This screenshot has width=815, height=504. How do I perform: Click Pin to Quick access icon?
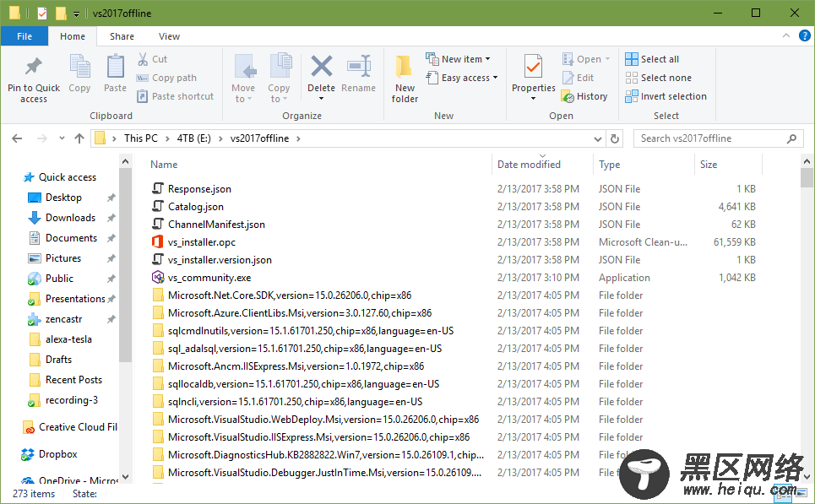point(33,67)
